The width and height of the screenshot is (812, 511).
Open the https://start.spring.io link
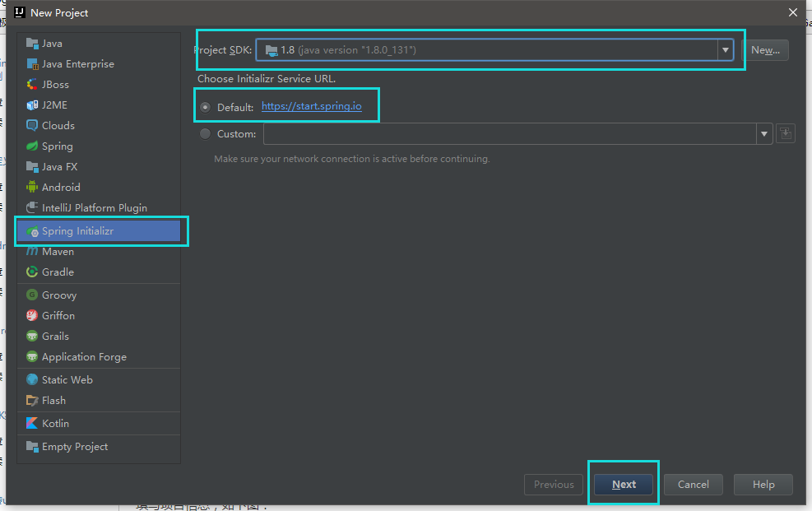coord(311,106)
